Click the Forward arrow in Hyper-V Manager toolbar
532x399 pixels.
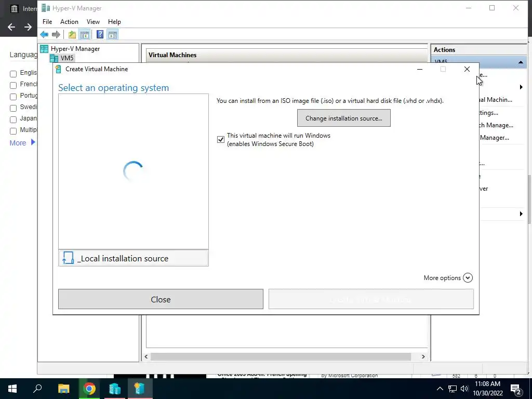(x=56, y=34)
